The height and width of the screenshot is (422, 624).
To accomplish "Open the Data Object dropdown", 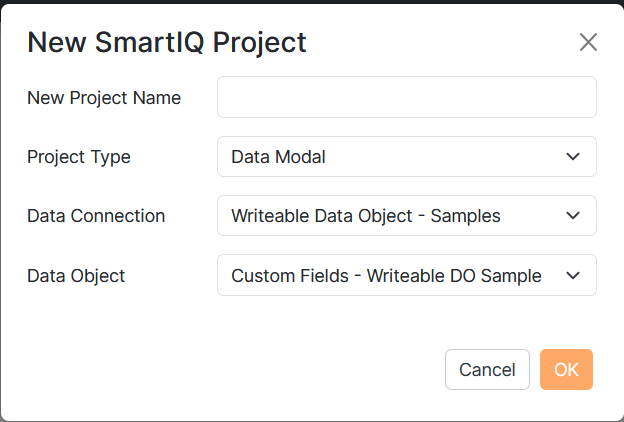I will [406, 275].
